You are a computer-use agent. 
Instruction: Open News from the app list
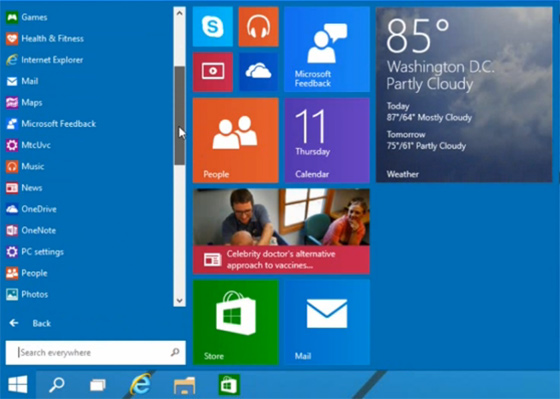click(24, 188)
